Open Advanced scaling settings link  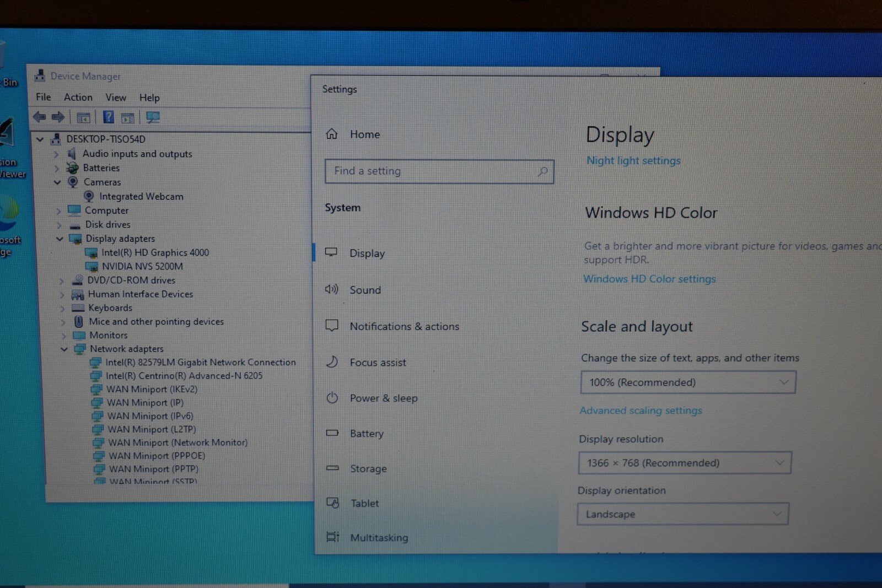(641, 411)
